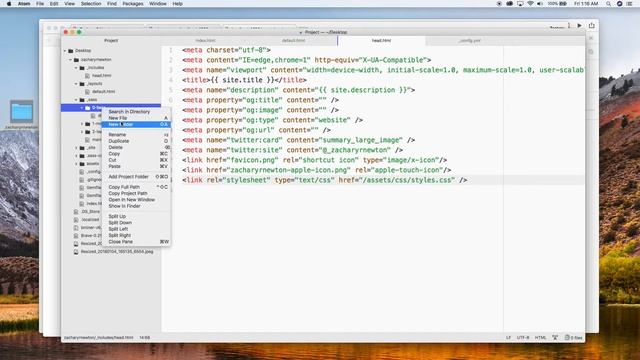Choose Delete in the context menu
The image size is (640, 360).
point(136,147)
